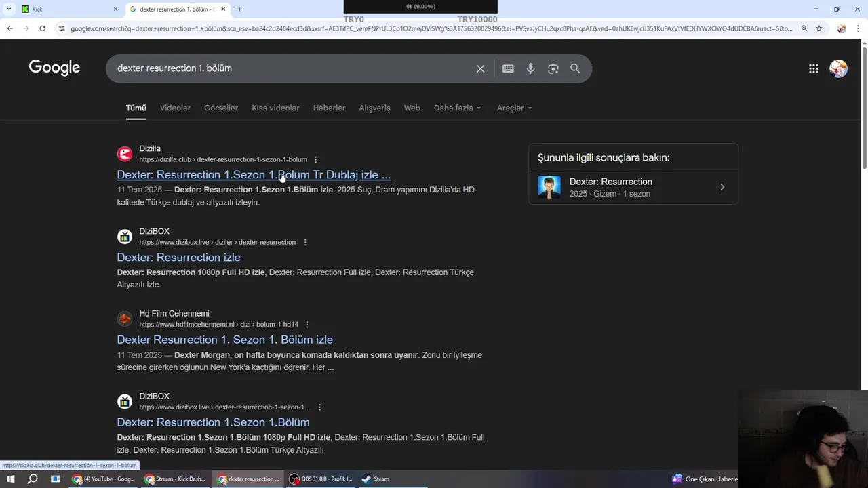The height and width of the screenshot is (488, 868).
Task: Open Task View on the taskbar
Action: click(56, 479)
